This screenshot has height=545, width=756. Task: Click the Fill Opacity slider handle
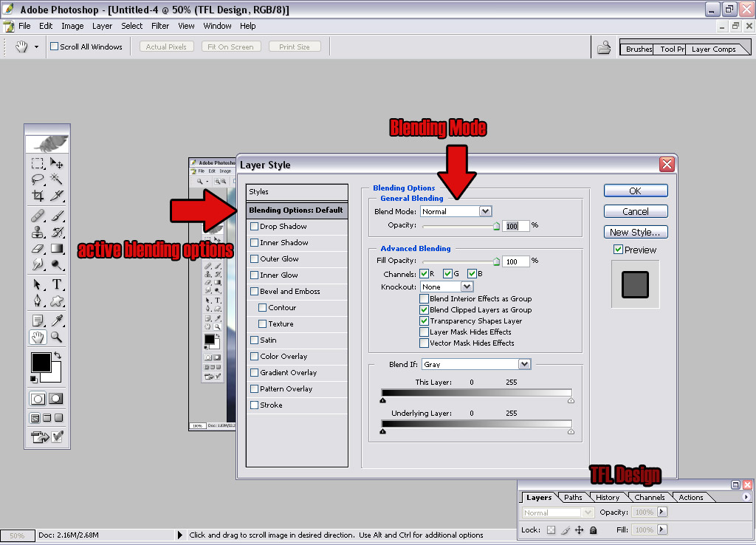point(496,261)
